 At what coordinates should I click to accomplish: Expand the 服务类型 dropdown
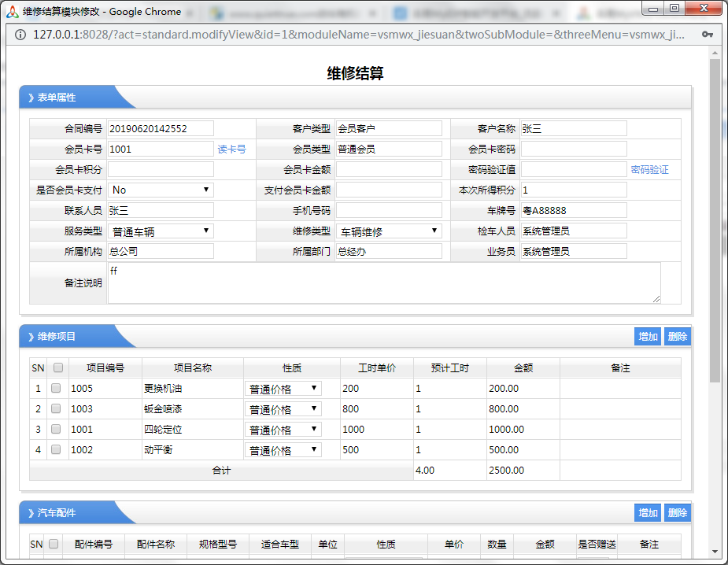pos(161,231)
